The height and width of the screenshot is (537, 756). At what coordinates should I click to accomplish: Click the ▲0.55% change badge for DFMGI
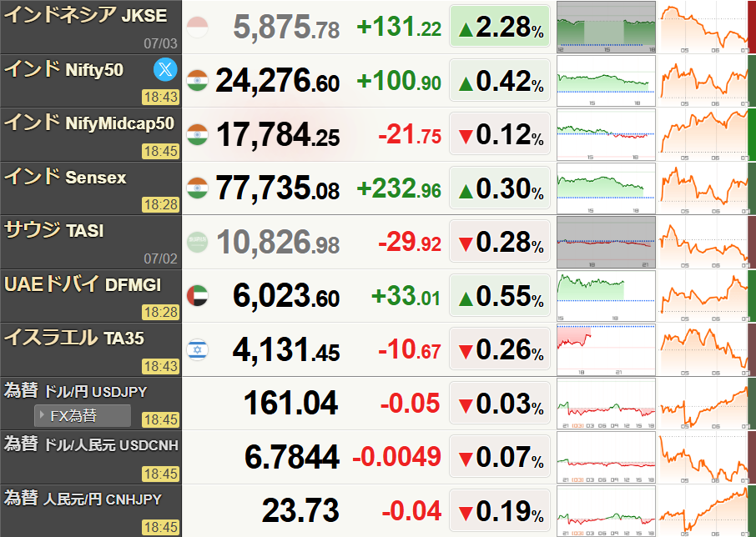tap(500, 295)
